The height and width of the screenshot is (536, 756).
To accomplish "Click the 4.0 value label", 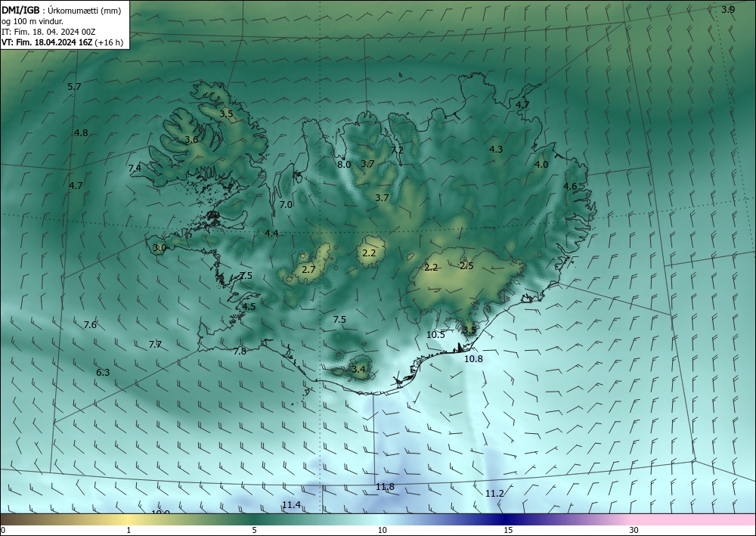I will click(541, 164).
